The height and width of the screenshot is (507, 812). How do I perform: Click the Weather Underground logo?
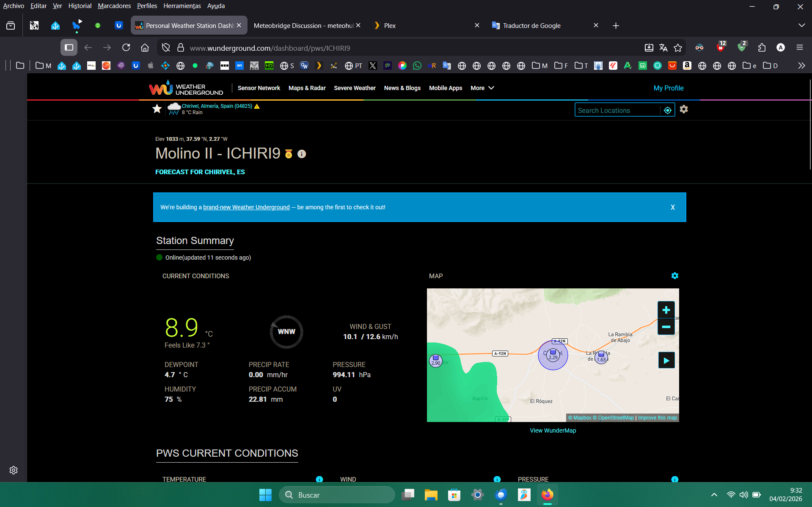pos(185,88)
